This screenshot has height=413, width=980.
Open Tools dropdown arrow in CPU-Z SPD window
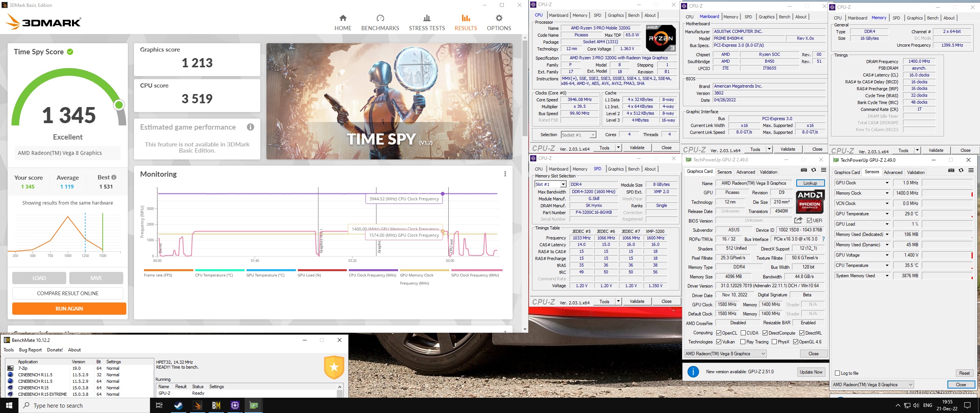618,301
